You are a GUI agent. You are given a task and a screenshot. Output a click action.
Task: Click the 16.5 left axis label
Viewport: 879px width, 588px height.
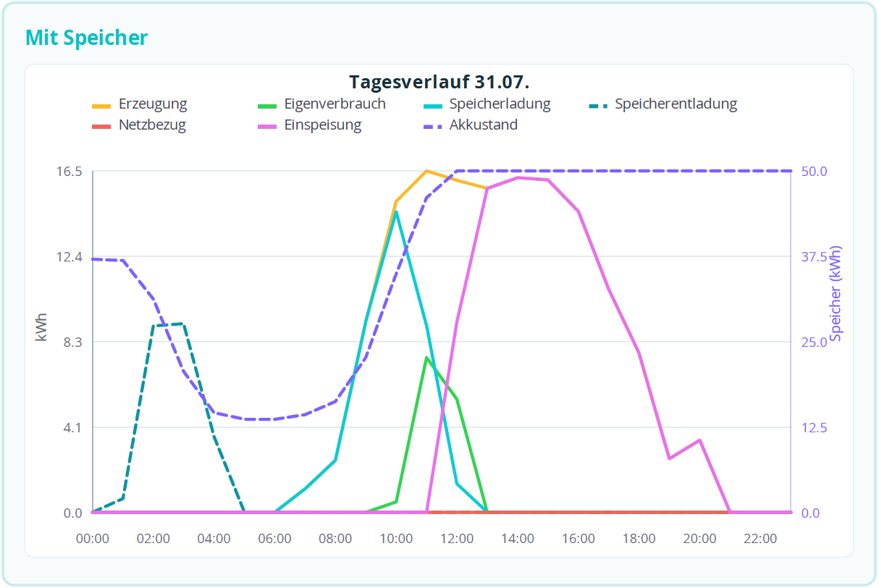[x=71, y=171]
